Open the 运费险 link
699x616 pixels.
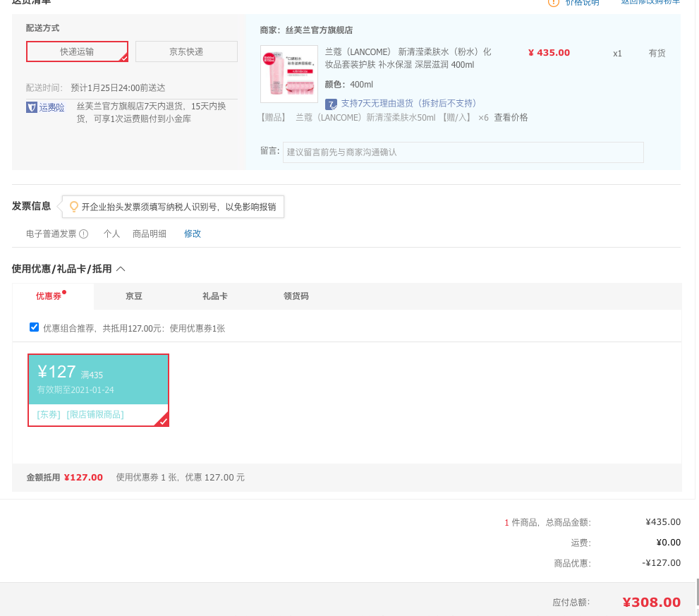pos(51,107)
